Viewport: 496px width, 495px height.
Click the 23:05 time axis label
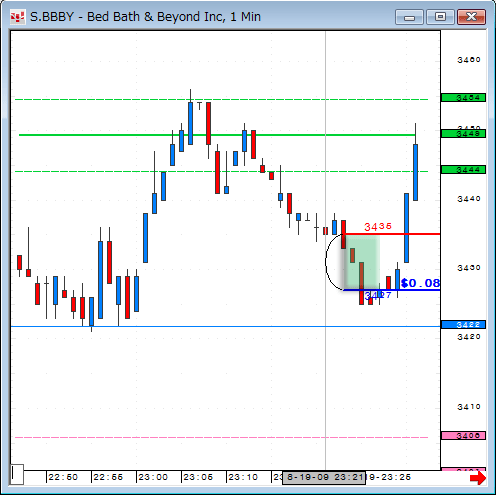click(x=198, y=477)
